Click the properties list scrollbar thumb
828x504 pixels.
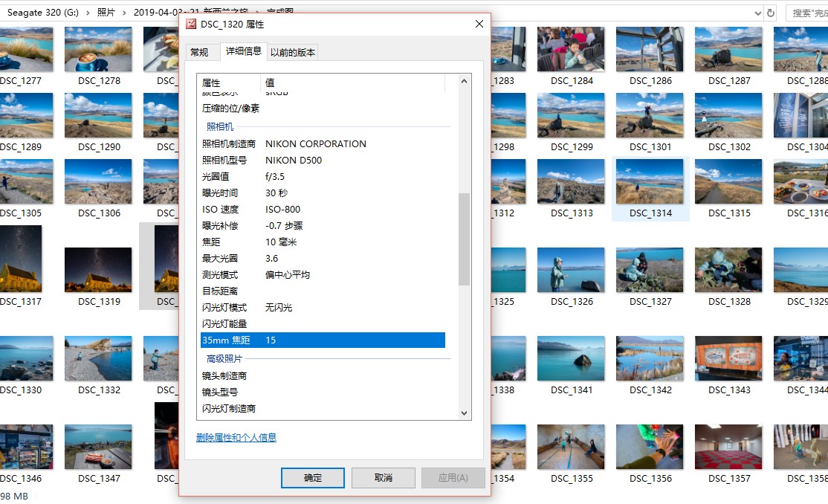[x=465, y=239]
